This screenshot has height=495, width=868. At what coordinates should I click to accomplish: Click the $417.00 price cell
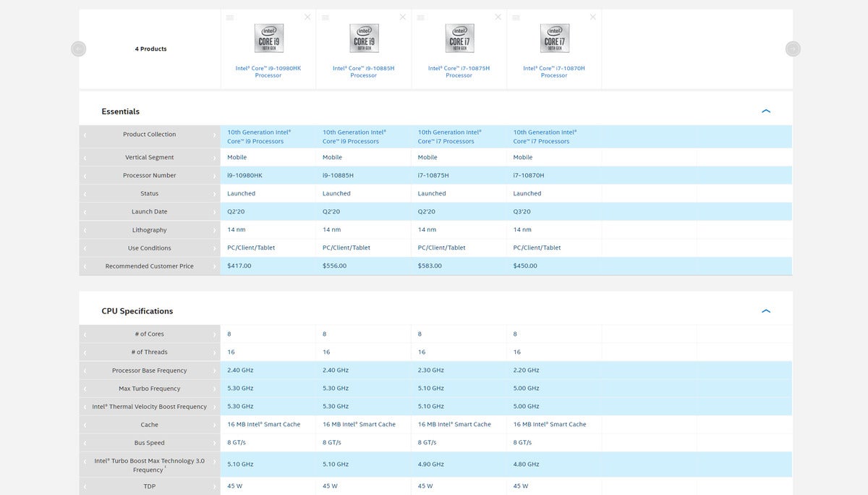[x=239, y=266]
